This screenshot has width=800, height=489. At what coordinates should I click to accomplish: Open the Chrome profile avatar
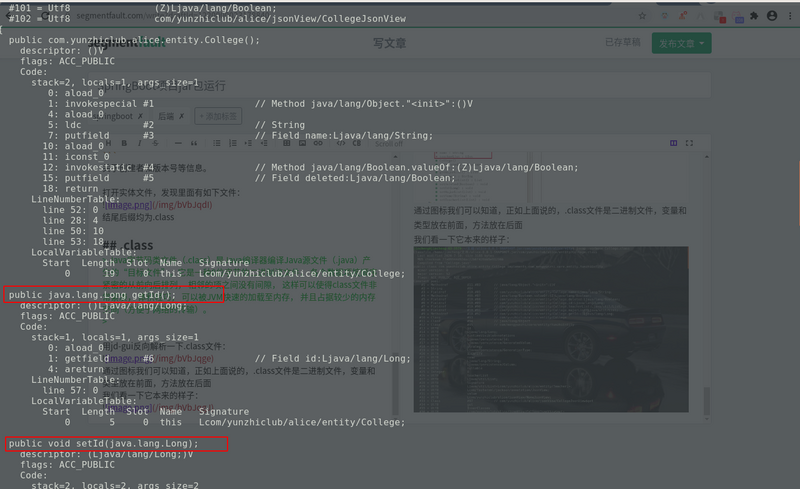click(772, 16)
